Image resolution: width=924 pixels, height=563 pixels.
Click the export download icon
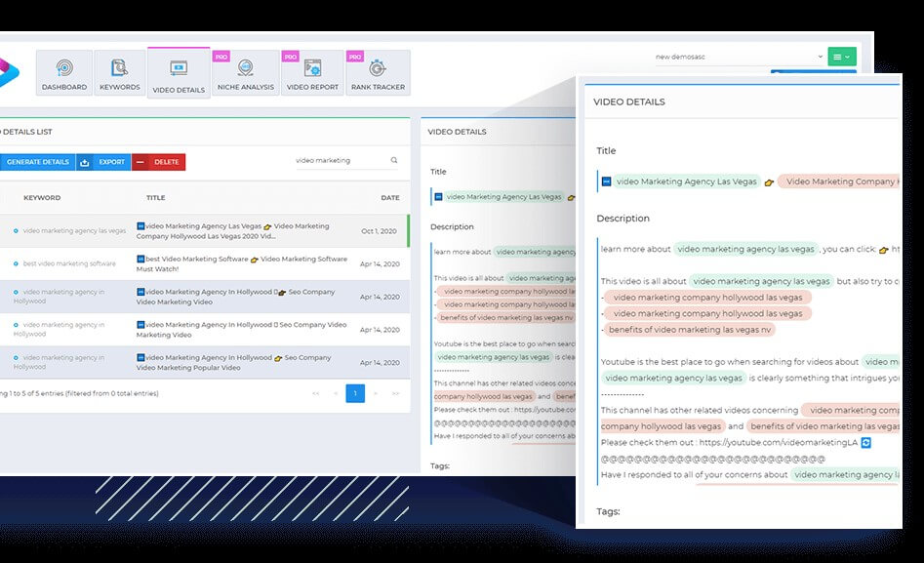pos(84,162)
